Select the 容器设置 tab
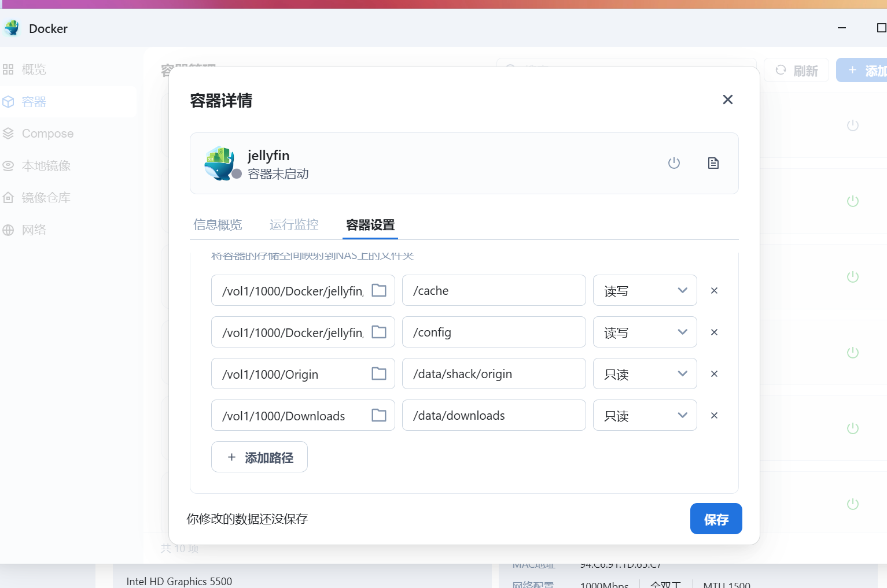The image size is (887, 588). pyautogui.click(x=370, y=225)
